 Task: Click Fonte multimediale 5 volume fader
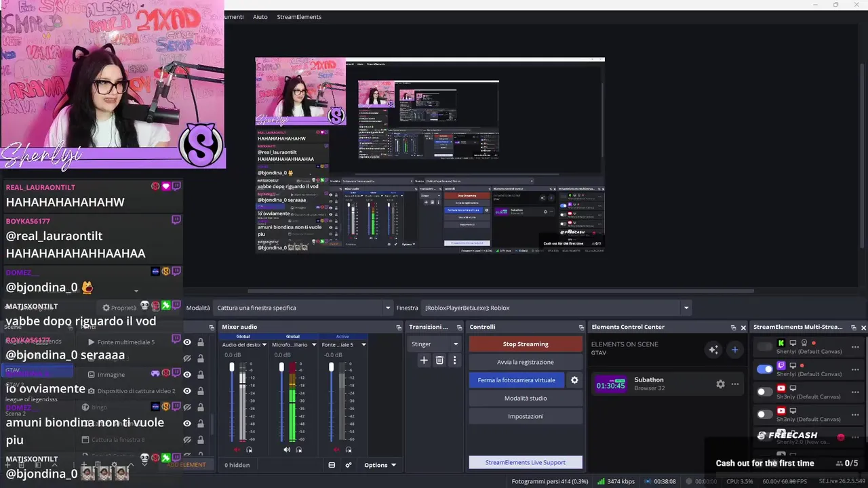[x=331, y=367]
